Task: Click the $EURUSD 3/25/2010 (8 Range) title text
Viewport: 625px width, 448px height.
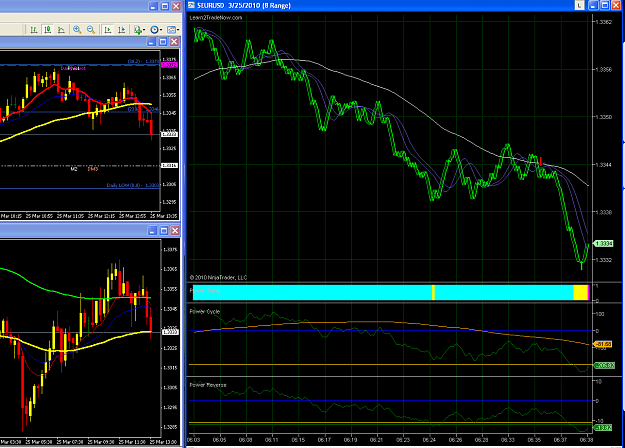Action: 244,6
